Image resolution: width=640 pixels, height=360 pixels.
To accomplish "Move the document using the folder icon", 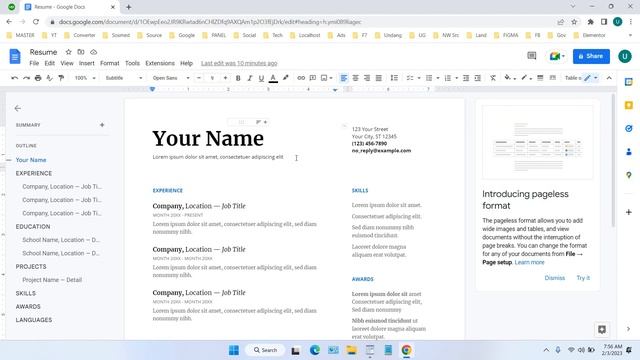I will (81, 52).
